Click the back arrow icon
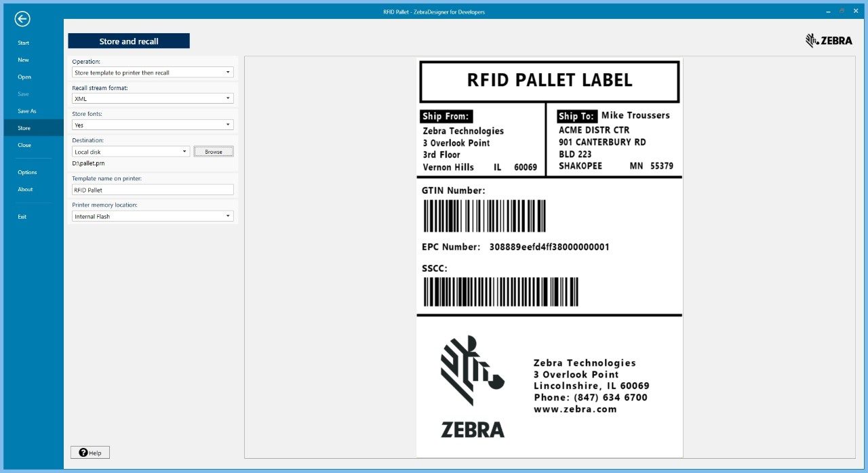Image resolution: width=868 pixels, height=473 pixels. (22, 19)
